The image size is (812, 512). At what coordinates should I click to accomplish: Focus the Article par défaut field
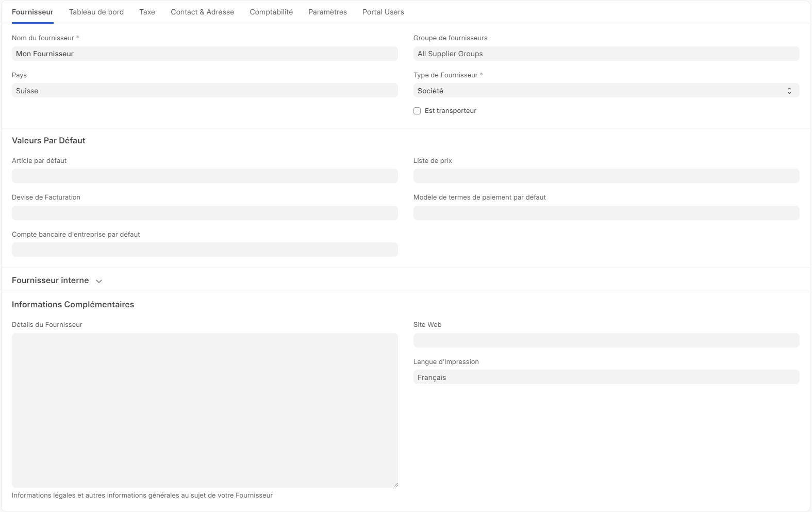205,176
